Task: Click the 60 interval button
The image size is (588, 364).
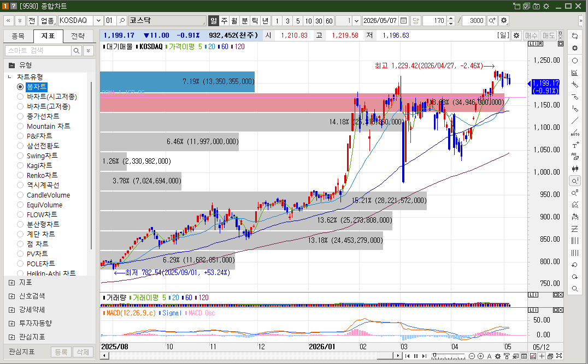Action: coord(330,21)
